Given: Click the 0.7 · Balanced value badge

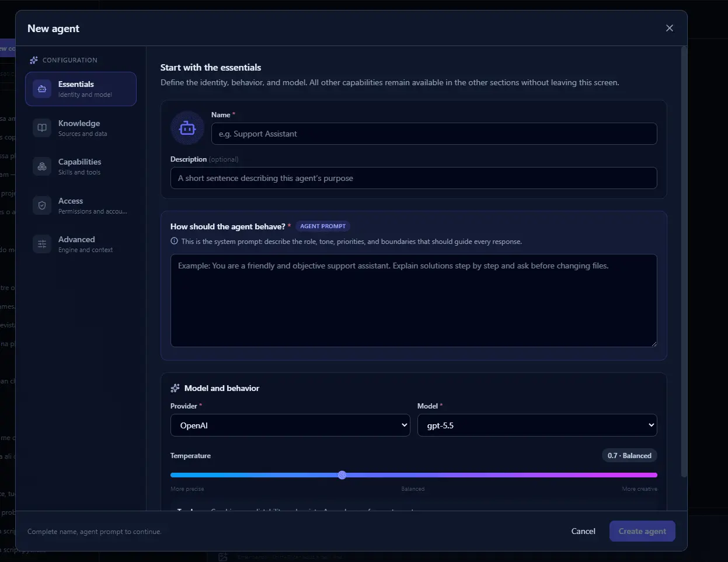Looking at the screenshot, I should pos(629,456).
